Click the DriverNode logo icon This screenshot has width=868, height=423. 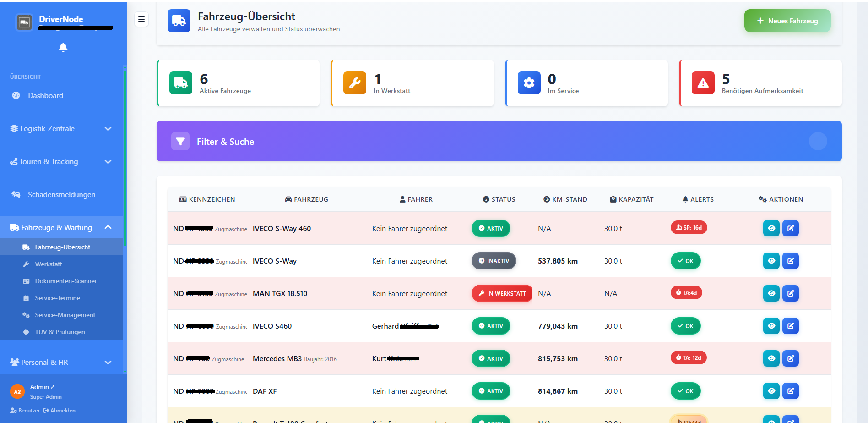(x=24, y=22)
